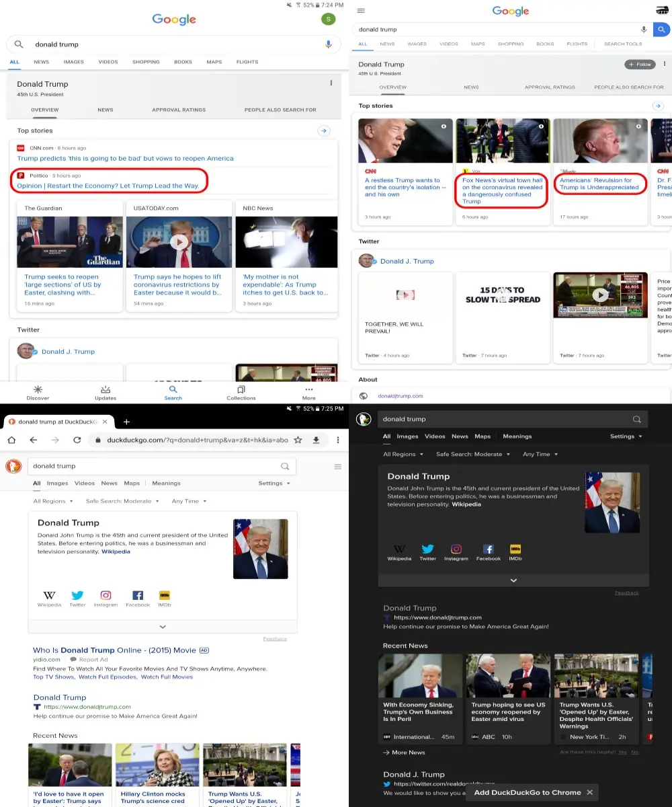Switch to the IMAGES tab in the Google app
Viewport: 672px width, 807px height.
(x=74, y=62)
